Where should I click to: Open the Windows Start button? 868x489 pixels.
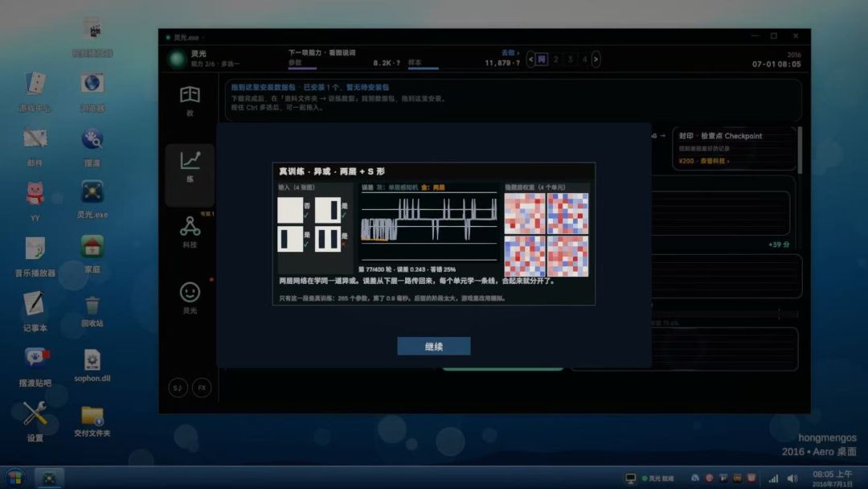pos(15,478)
